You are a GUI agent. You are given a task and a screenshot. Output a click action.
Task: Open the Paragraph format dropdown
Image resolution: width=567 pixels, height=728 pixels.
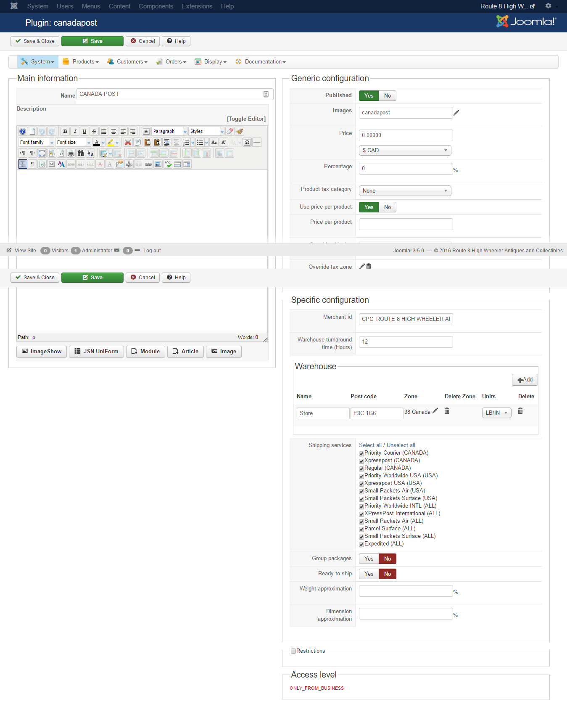(x=169, y=132)
